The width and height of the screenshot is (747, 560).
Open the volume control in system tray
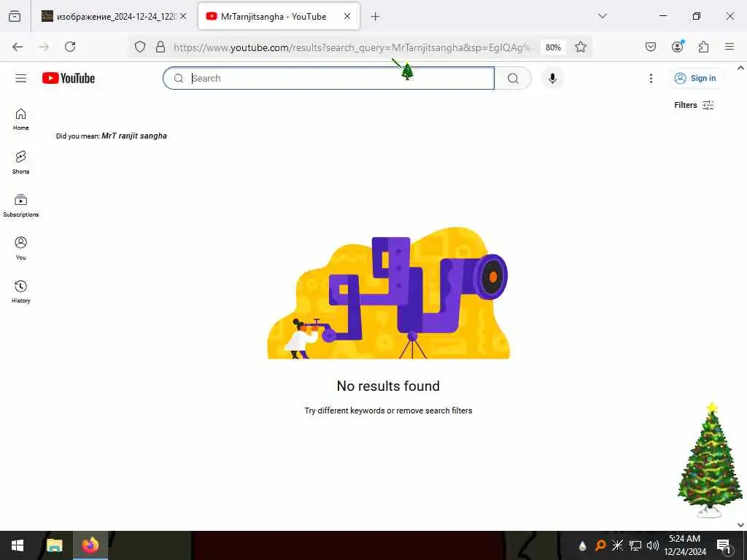(x=653, y=545)
